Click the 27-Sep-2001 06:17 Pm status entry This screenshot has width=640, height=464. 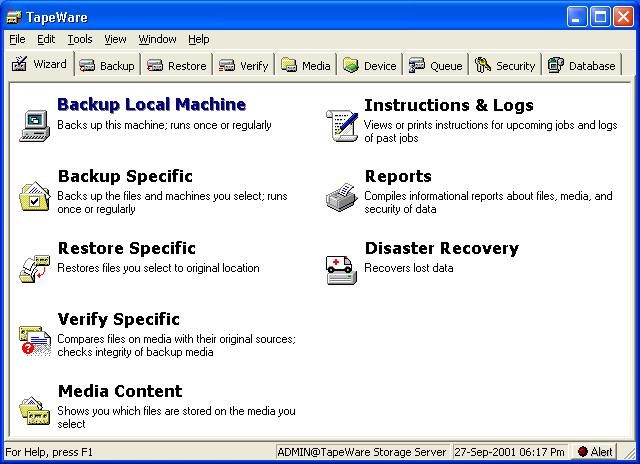tap(510, 452)
